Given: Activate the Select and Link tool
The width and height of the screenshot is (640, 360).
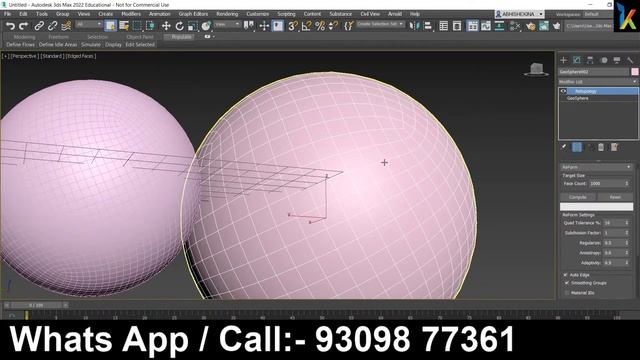Looking at the screenshot, I should pos(39,26).
